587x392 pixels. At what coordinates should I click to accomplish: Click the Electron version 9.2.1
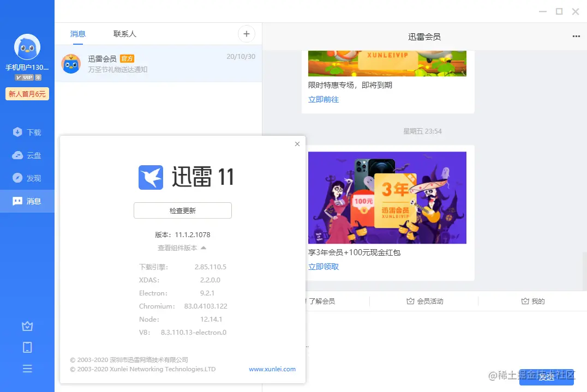207,293
